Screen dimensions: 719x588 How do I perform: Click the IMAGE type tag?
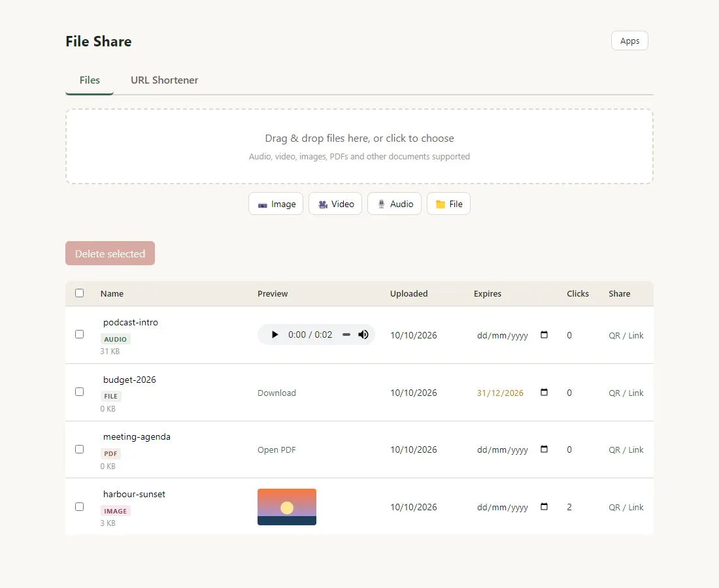point(116,511)
